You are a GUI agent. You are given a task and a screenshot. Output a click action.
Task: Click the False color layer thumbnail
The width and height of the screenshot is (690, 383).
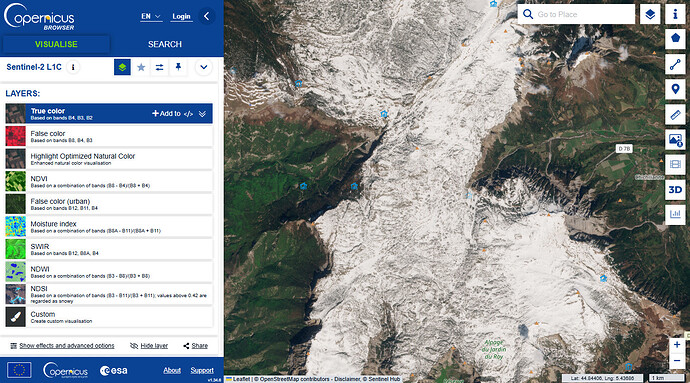point(15,136)
